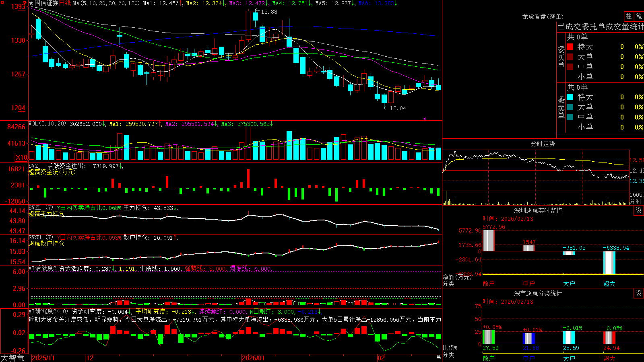The height and width of the screenshot is (362, 644).
Task: Click the 龙虎看盘(逐单) panel title
Action: tap(543, 16)
